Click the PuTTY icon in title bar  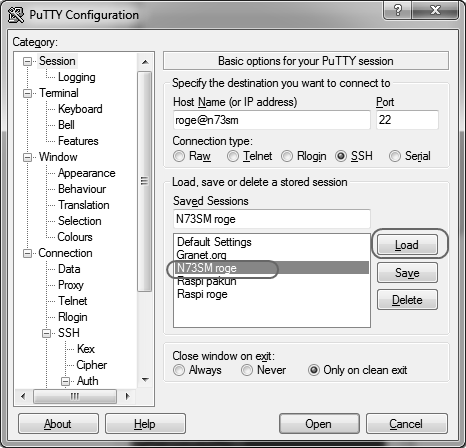(x=16, y=15)
